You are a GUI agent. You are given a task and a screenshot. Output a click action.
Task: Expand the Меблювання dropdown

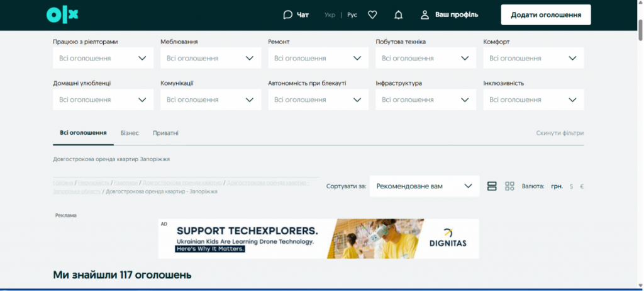(x=211, y=58)
